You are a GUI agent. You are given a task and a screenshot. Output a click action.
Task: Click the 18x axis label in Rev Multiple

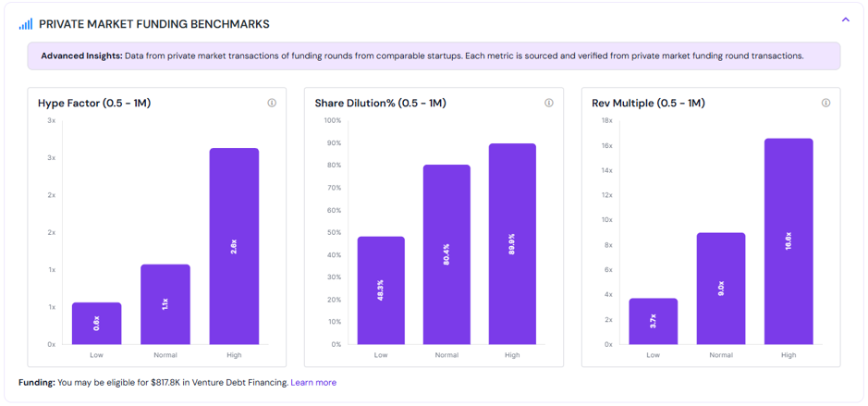click(607, 121)
